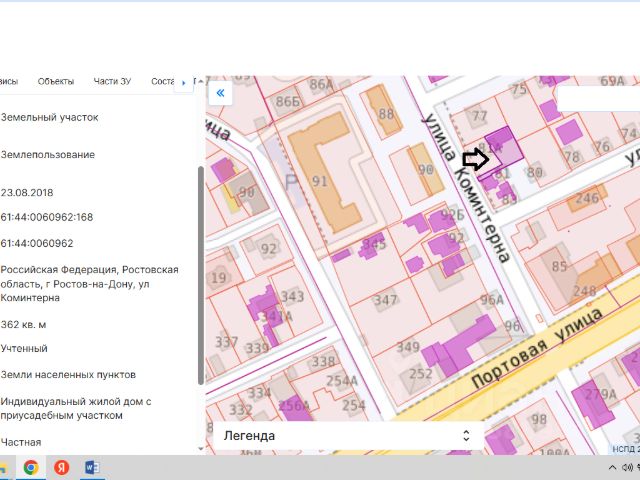Click the ownership value Частная

point(21,442)
